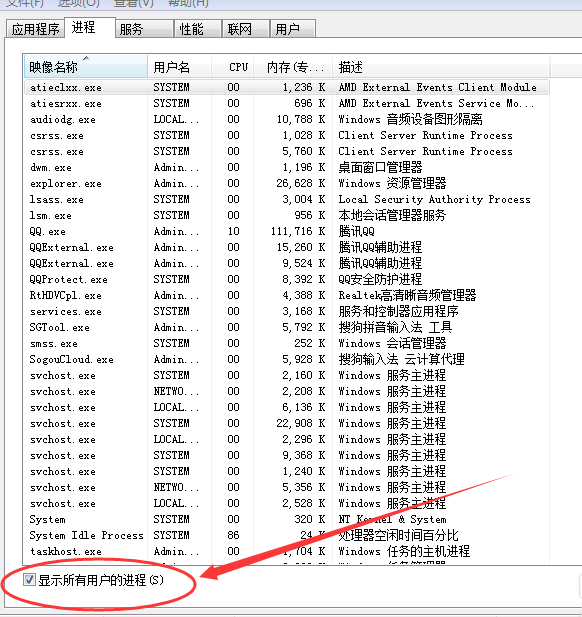Screen dimensions: 582x617
Task: Switch to the 服务 tab
Action: (144, 29)
